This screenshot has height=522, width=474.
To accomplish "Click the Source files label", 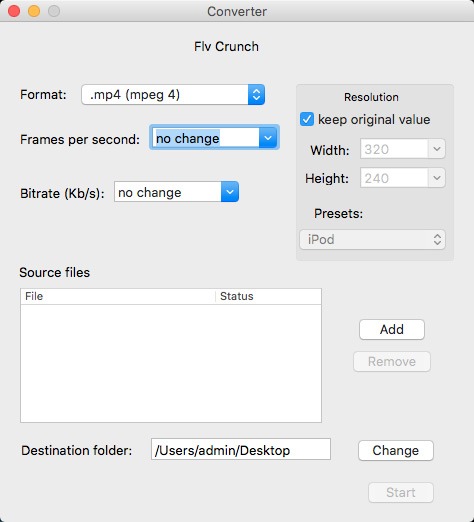I will point(55,272).
